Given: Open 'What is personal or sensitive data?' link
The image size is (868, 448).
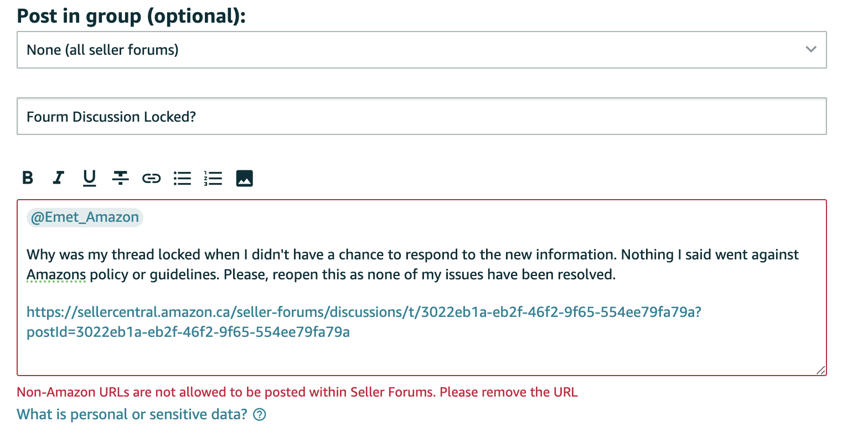Looking at the screenshot, I should [x=132, y=414].
